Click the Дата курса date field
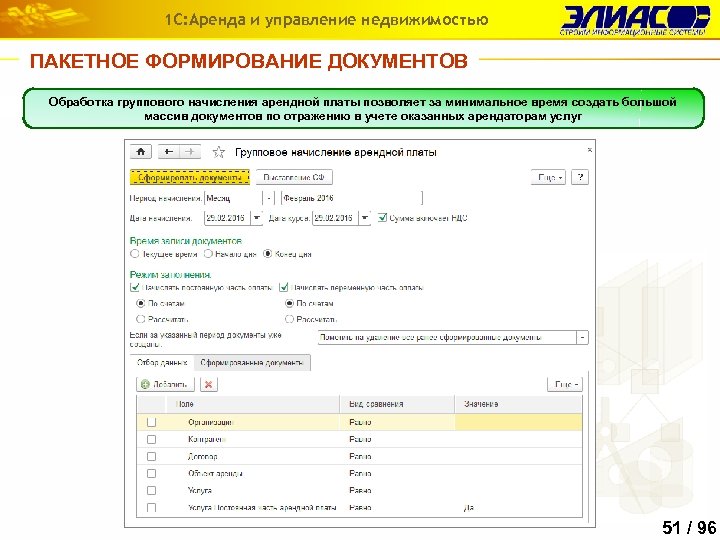720x540 pixels. pyautogui.click(x=335, y=218)
